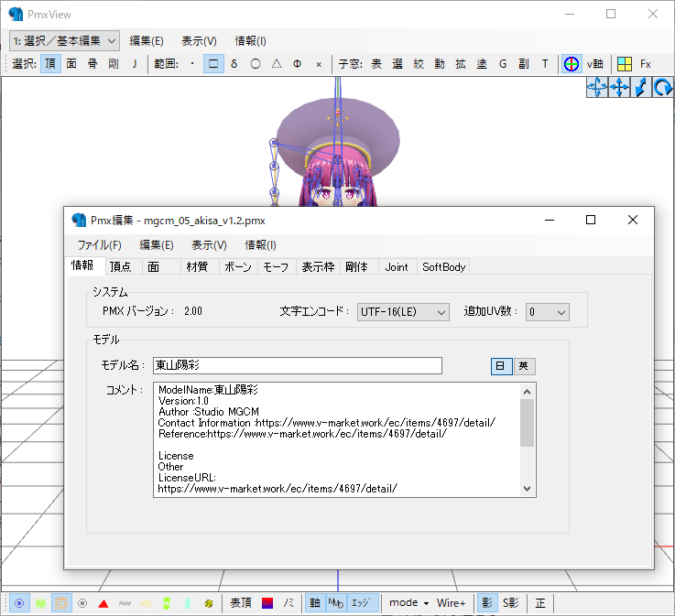Open the 選択/基本編集 mode dropdown
This screenshot has width=675, height=616.
click(64, 40)
